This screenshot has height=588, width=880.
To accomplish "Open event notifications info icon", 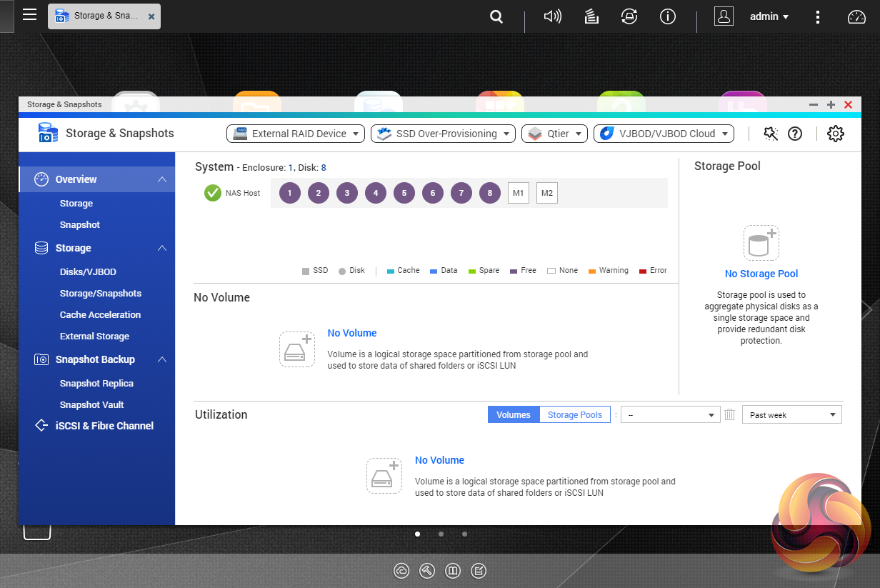I will pos(668,16).
